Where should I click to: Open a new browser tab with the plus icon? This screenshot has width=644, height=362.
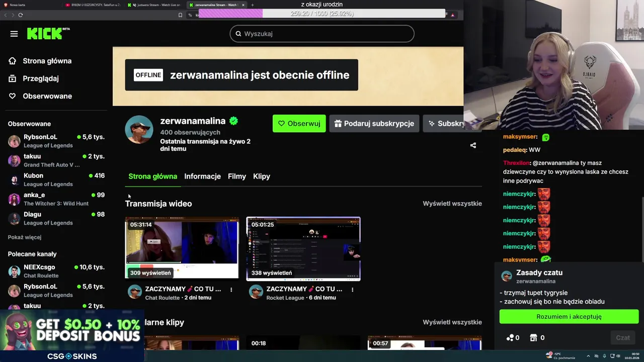tap(253, 5)
